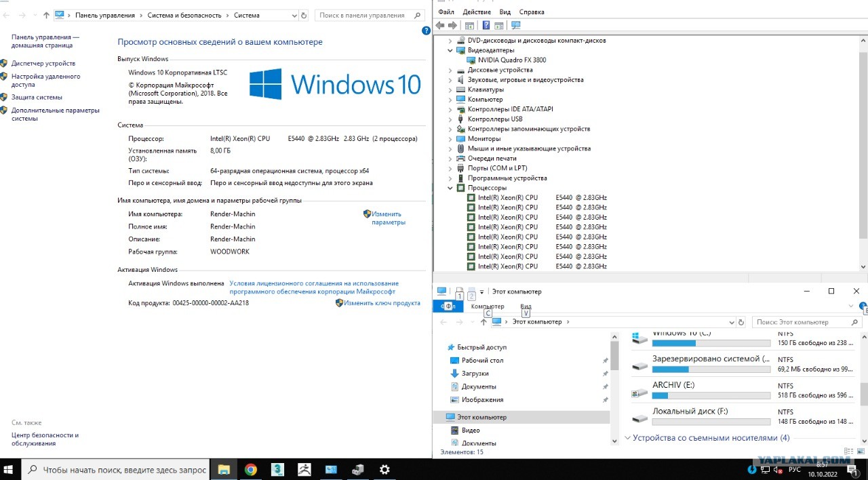Click the Device Manager help toolbar icon
868x480 pixels.
[x=486, y=26]
